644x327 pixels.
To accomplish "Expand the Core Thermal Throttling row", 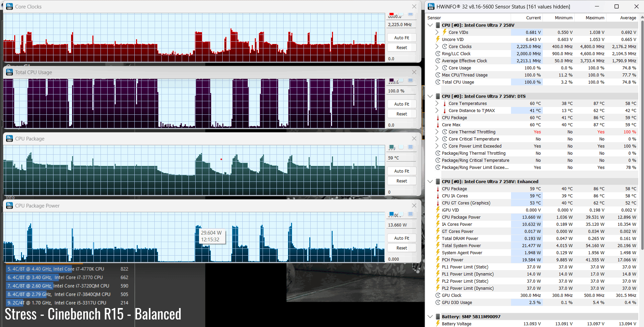I will (437, 132).
